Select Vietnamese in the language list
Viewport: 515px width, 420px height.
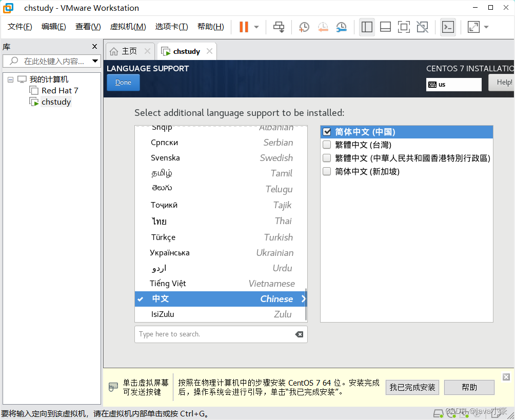click(x=220, y=284)
